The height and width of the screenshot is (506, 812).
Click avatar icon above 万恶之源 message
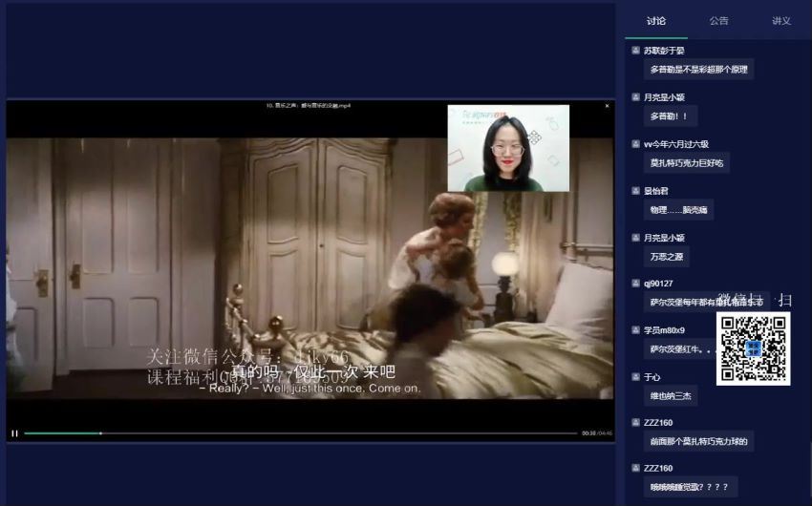635,238
